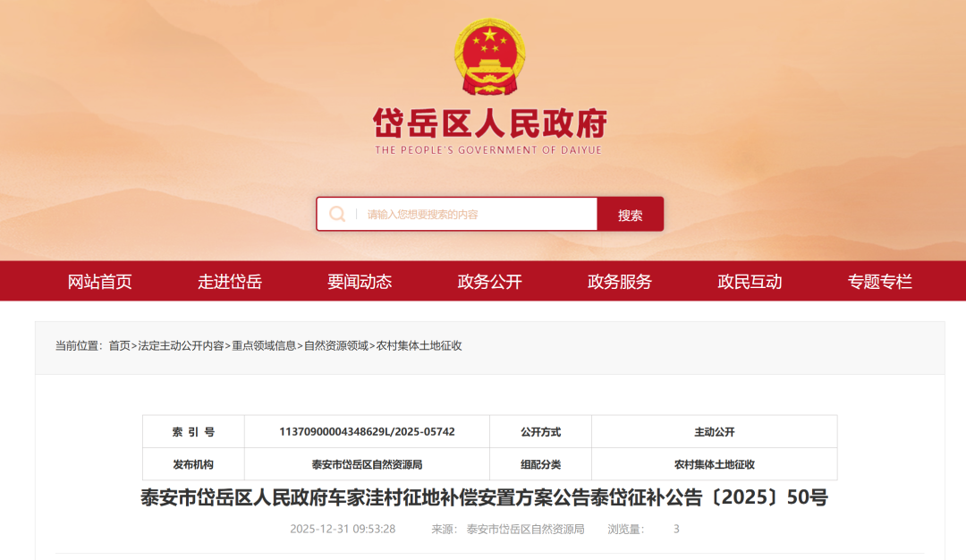Select 要闻动态 from the nav bar

[x=360, y=282]
